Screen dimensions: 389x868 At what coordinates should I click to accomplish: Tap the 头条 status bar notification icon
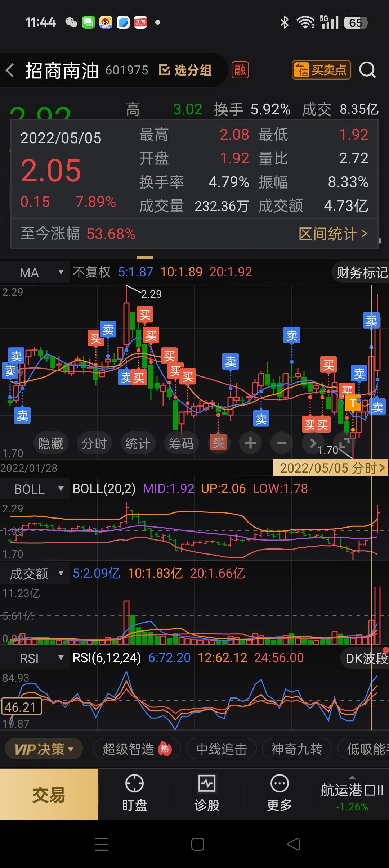click(x=140, y=22)
